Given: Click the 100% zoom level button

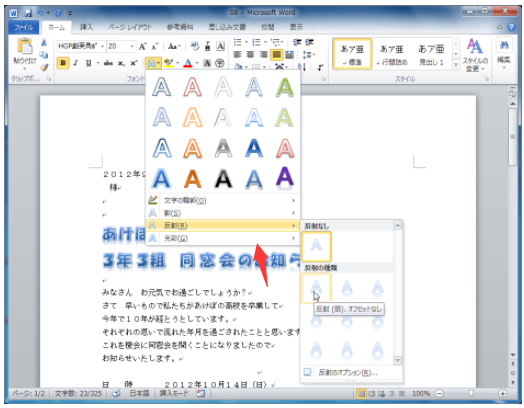Looking at the screenshot, I should pos(421,393).
